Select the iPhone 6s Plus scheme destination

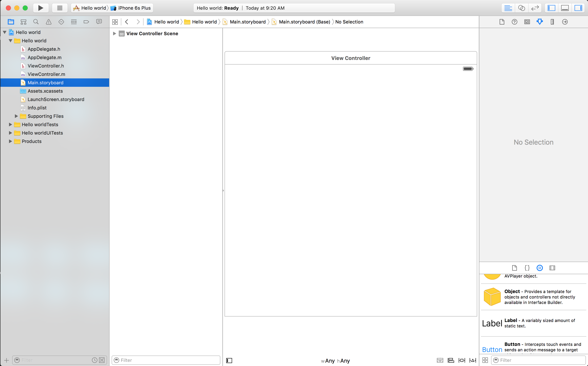coord(131,8)
